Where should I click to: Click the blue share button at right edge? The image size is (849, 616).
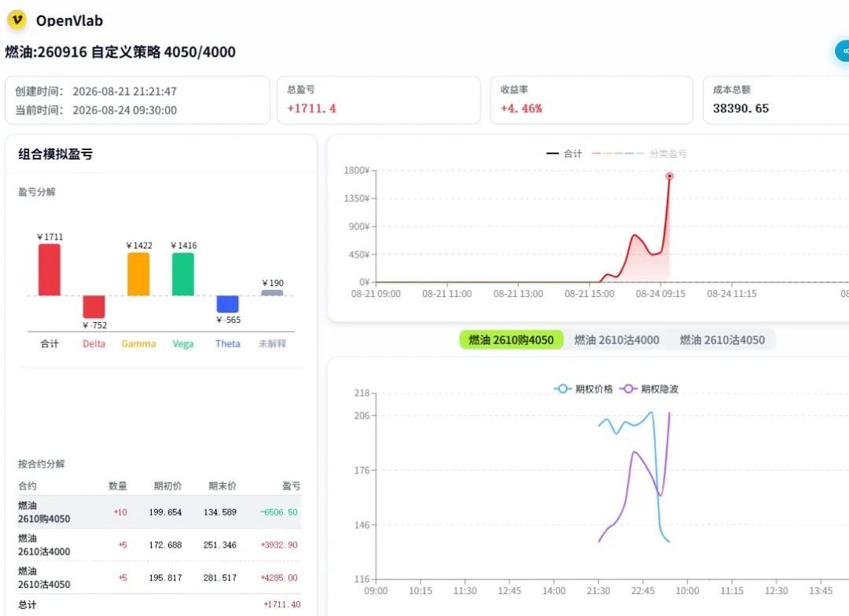pos(843,51)
